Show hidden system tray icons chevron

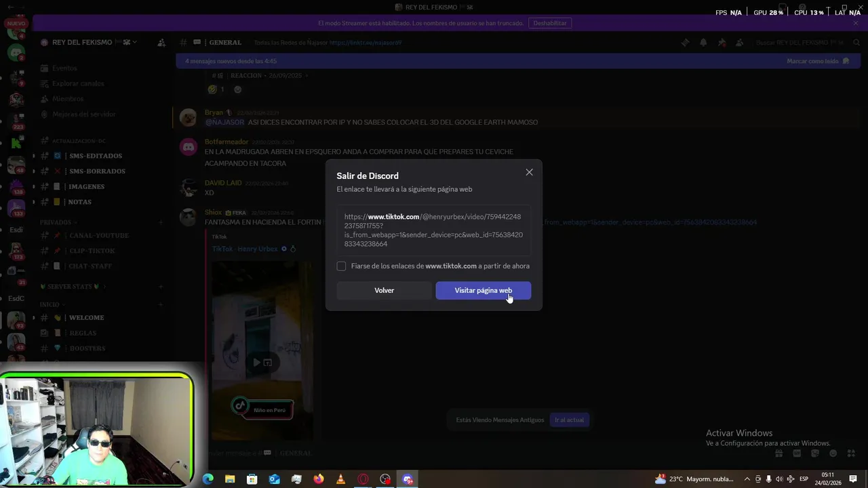tap(747, 479)
